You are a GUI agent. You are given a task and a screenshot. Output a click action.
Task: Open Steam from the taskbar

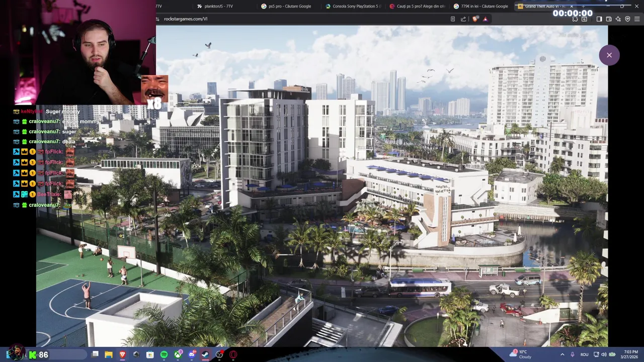[205, 354]
